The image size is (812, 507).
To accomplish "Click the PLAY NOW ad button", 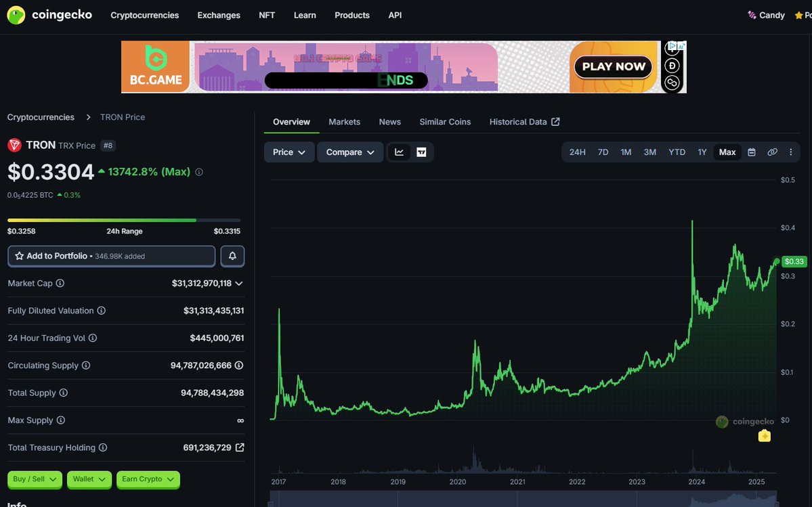I will point(613,66).
